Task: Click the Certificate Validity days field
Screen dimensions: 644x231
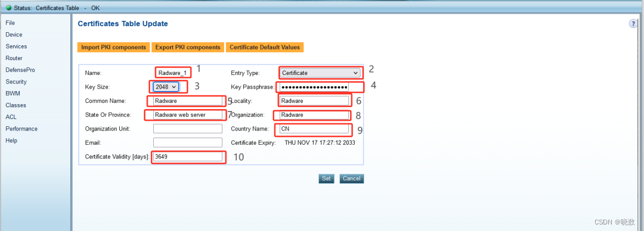Action: pos(188,157)
